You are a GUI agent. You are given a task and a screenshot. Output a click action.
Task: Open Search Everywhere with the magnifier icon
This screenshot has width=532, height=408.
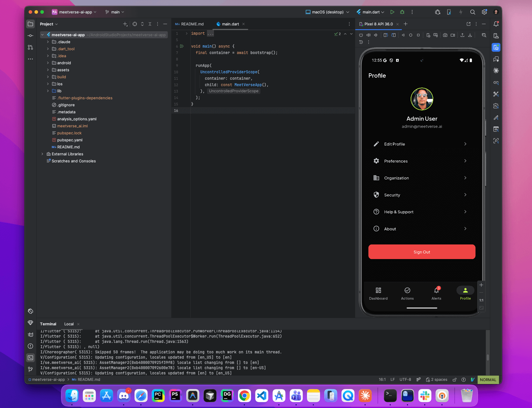(472, 12)
